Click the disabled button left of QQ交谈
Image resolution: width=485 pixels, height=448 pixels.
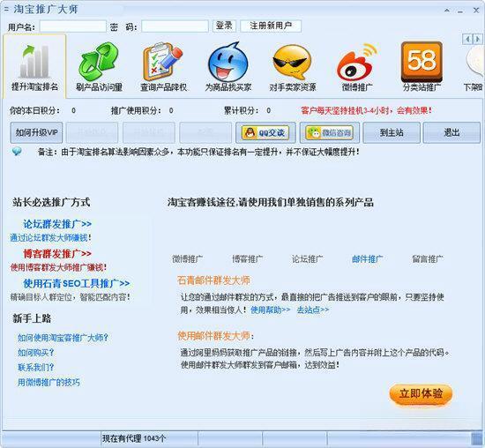point(205,133)
